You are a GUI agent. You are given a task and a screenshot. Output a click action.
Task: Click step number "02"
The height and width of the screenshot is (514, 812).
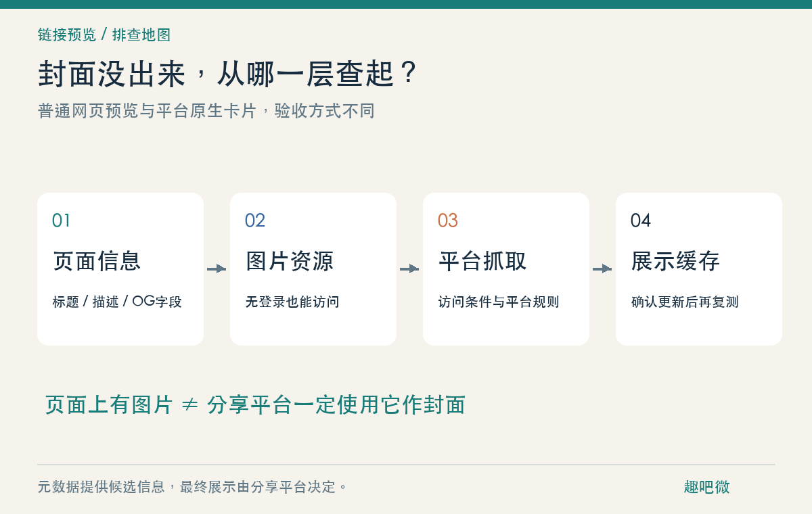255,220
